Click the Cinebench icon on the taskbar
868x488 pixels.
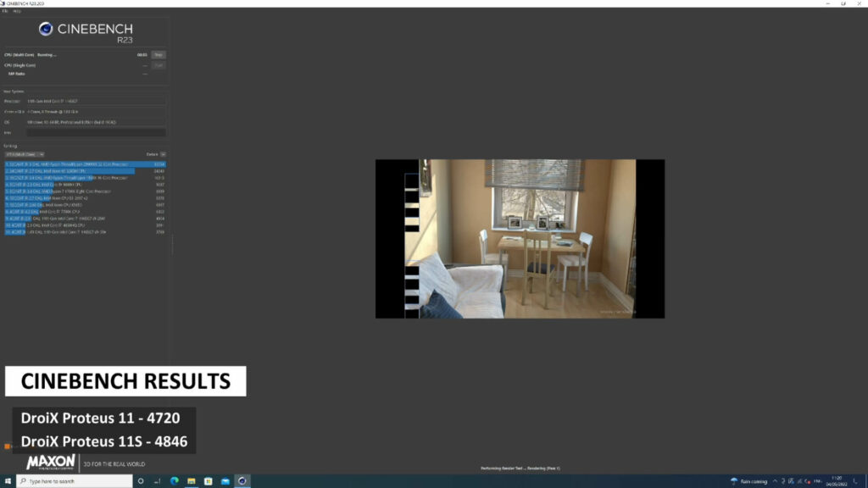pos(242,481)
